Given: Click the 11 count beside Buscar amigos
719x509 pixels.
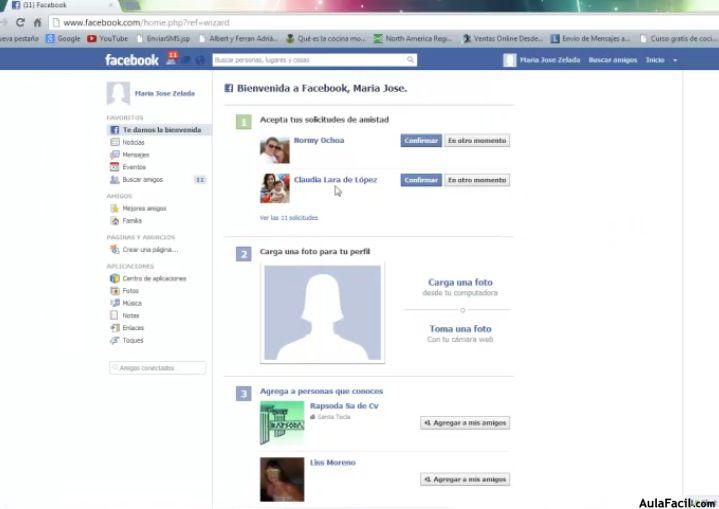Looking at the screenshot, I should pyautogui.click(x=200, y=180).
